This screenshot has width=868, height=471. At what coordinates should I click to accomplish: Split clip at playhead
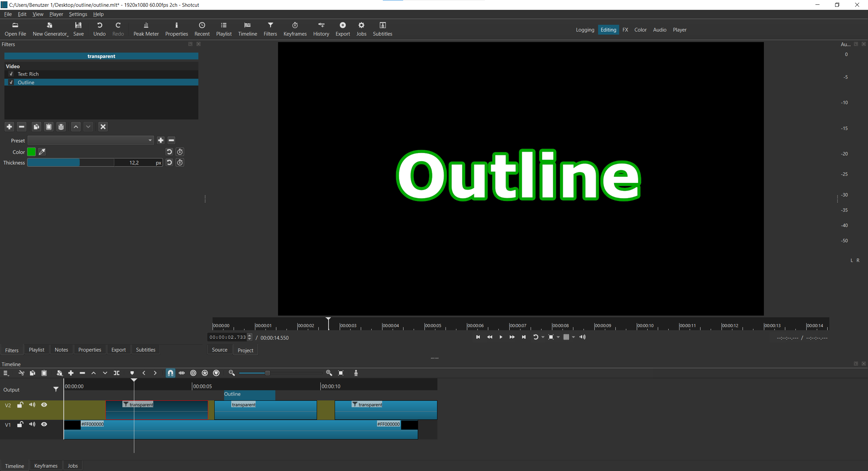pos(116,373)
